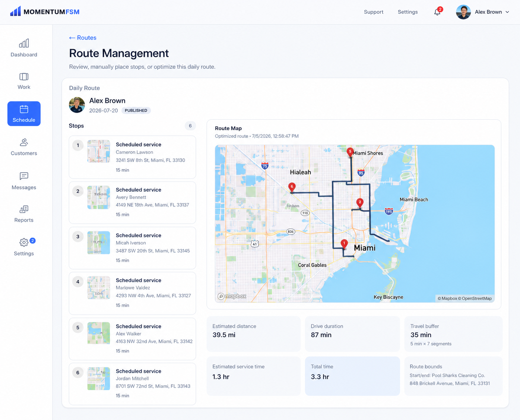
Task: Open the Reports sidebar icon
Action: pos(24,209)
